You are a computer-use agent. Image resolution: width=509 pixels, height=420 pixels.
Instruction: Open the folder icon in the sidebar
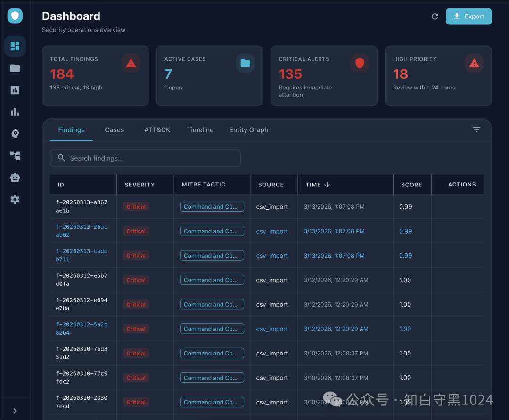point(15,68)
